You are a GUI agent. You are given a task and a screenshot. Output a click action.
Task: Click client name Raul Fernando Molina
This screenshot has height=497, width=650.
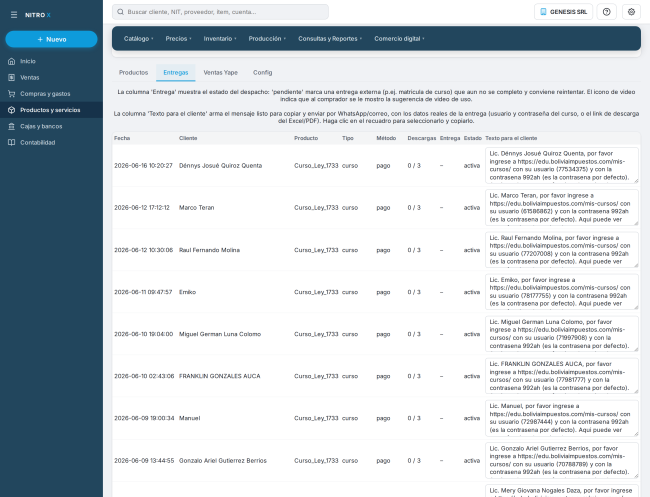pyautogui.click(x=209, y=250)
